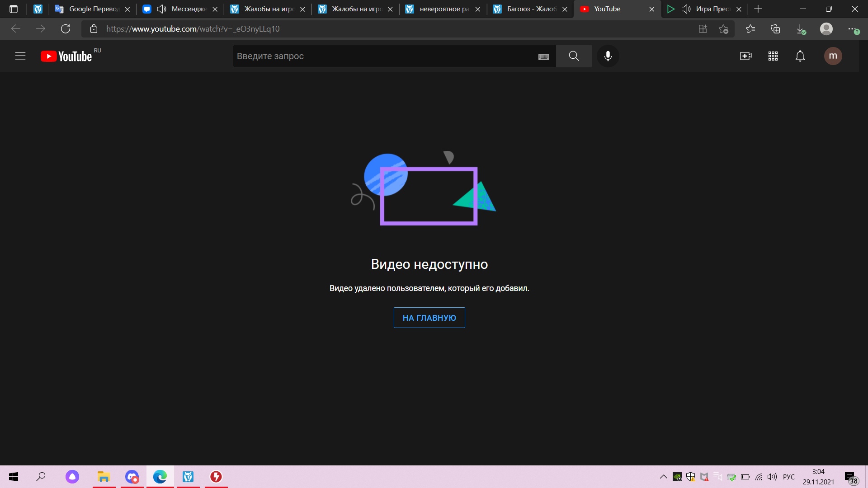Screen dimensions: 868x488
Task: Mute the Мессенджер tab audio
Action: (161, 9)
